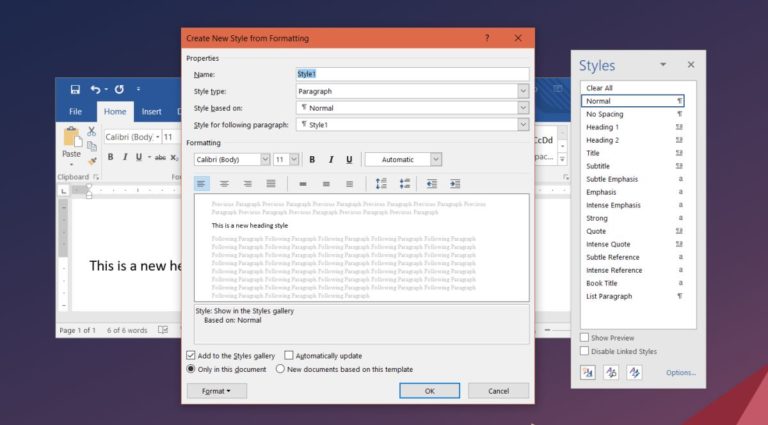Screen dimensions: 768x425
Task: Open Manage Styles in the Styles pane
Action: (x=634, y=372)
